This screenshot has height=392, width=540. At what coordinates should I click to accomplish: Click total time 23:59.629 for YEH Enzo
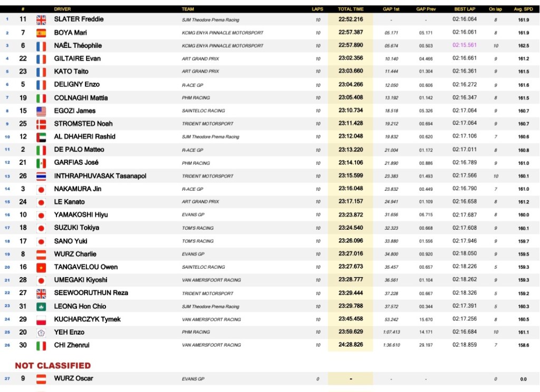tap(351, 332)
